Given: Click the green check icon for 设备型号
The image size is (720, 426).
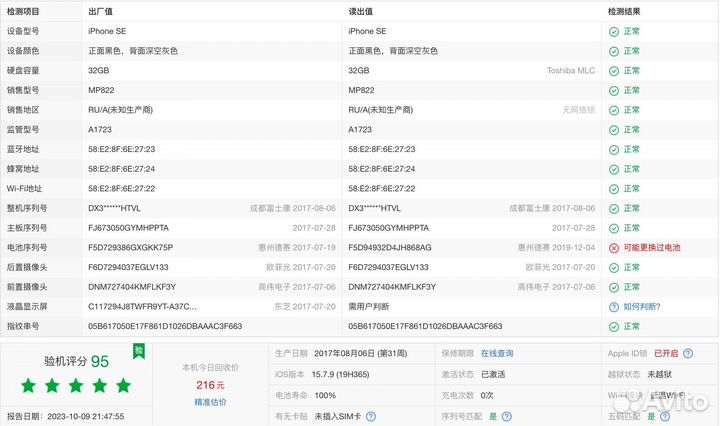Looking at the screenshot, I should (614, 31).
